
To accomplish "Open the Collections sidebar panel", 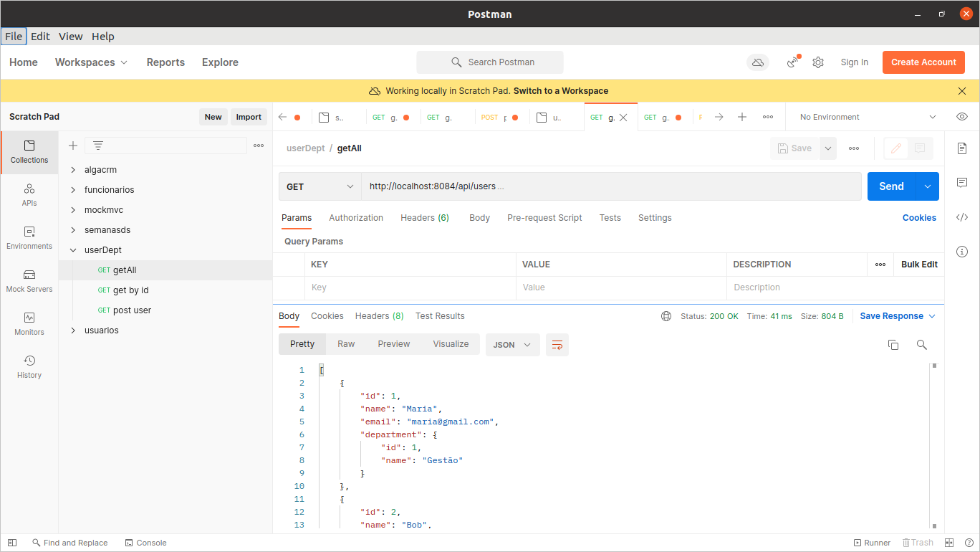I will (x=29, y=152).
